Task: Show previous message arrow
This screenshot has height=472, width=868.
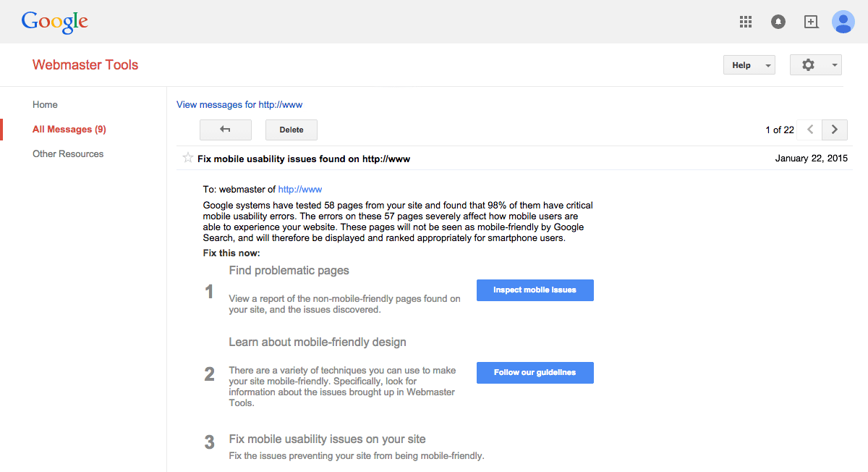Action: pyautogui.click(x=811, y=130)
